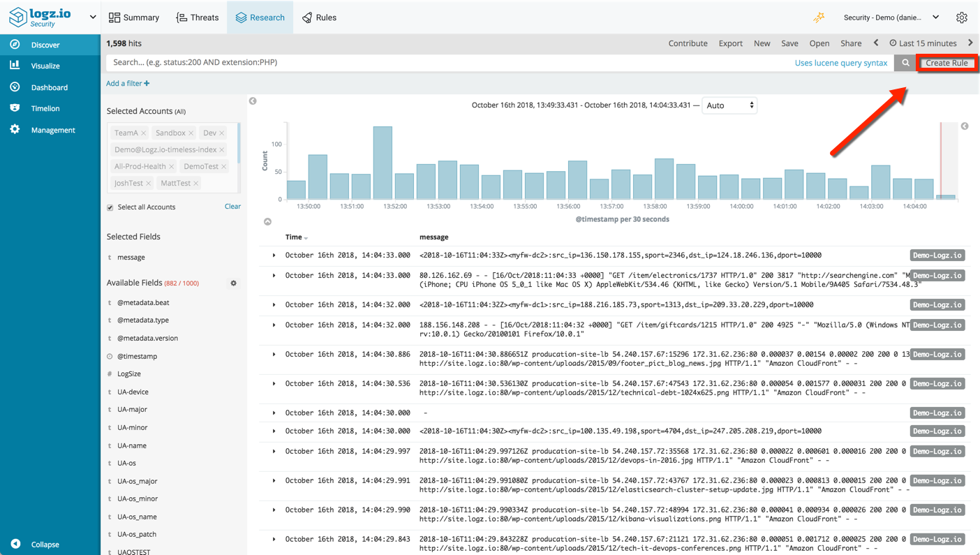
Task: Remove the Sandbox account tag
Action: tap(191, 133)
